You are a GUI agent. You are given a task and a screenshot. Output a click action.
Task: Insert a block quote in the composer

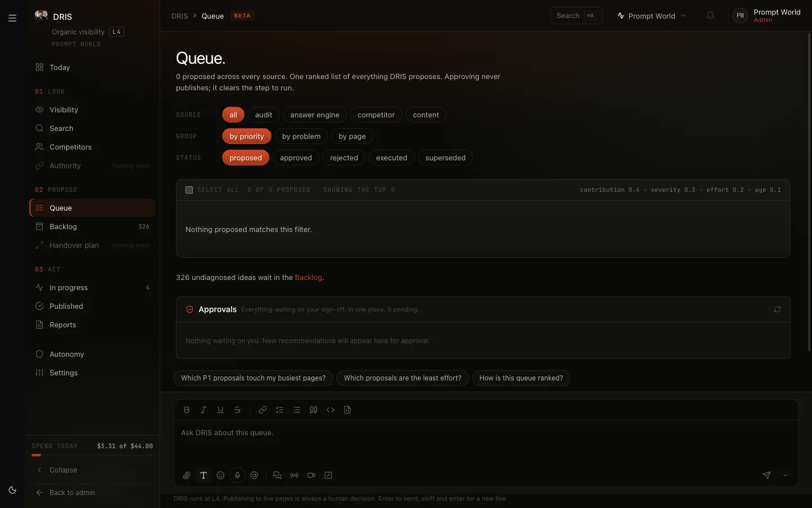point(314,410)
